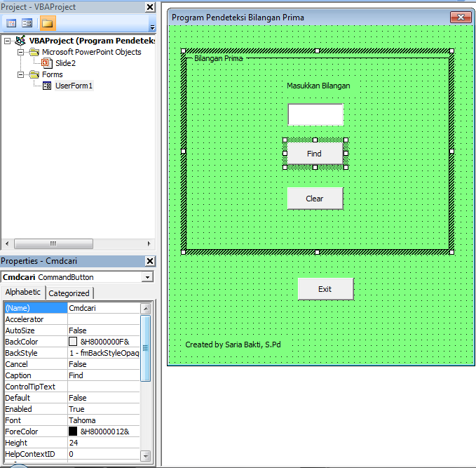Screen dimensions: 476x468
Task: Click the properties vertical scrollbar thumb
Action: click(146, 348)
